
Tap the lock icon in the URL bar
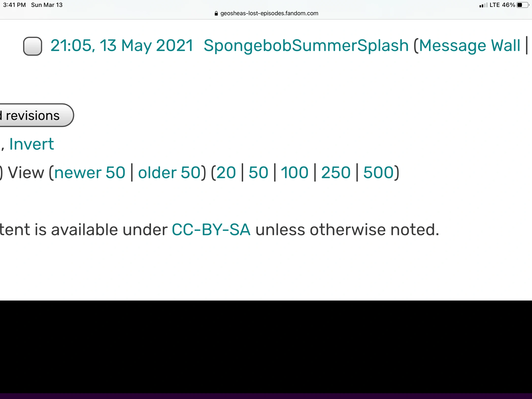[x=216, y=14]
